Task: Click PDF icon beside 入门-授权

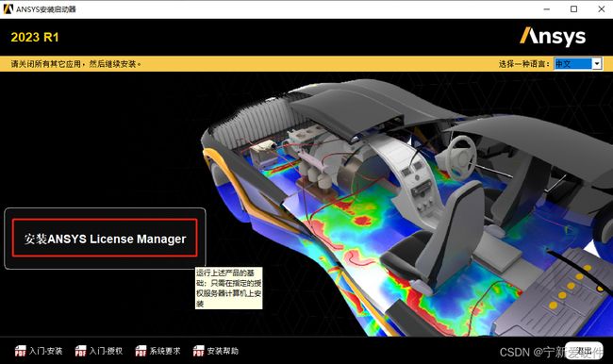Action: point(80,351)
